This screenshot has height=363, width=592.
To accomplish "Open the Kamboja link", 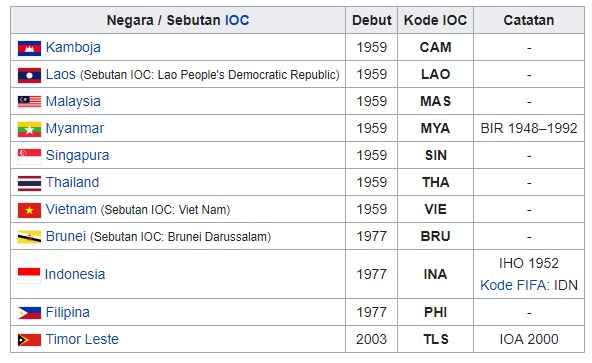I will coord(73,48).
